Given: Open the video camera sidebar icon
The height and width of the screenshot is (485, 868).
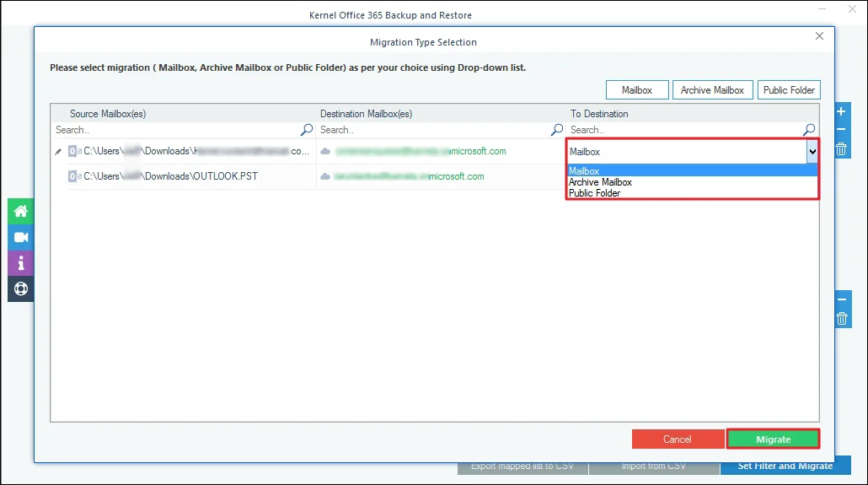Looking at the screenshot, I should coord(21,237).
